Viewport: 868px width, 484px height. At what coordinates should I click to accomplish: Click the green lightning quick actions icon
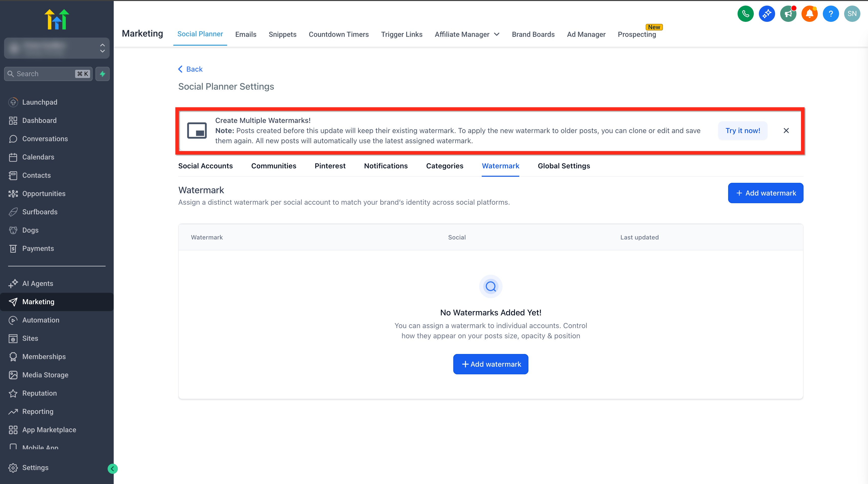[x=103, y=74]
